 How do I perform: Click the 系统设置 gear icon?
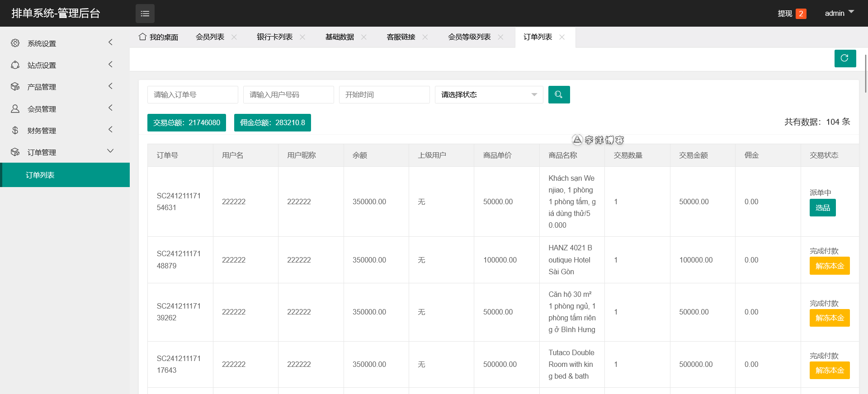pyautogui.click(x=15, y=43)
